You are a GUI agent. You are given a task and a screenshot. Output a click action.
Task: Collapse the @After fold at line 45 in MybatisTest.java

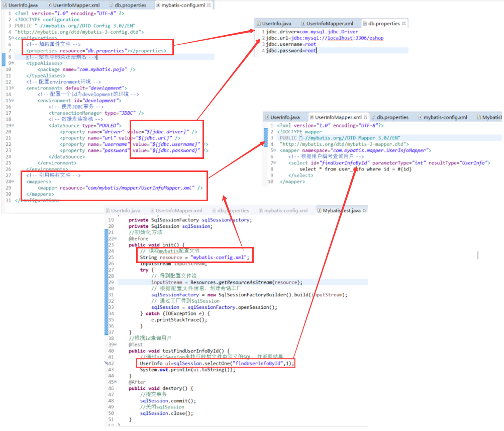(x=116, y=382)
